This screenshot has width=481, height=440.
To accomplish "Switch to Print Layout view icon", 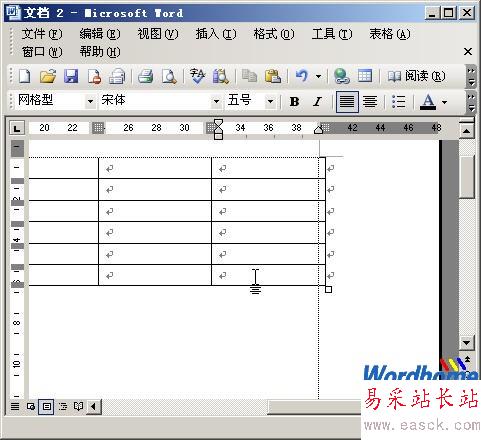I will point(46,406).
